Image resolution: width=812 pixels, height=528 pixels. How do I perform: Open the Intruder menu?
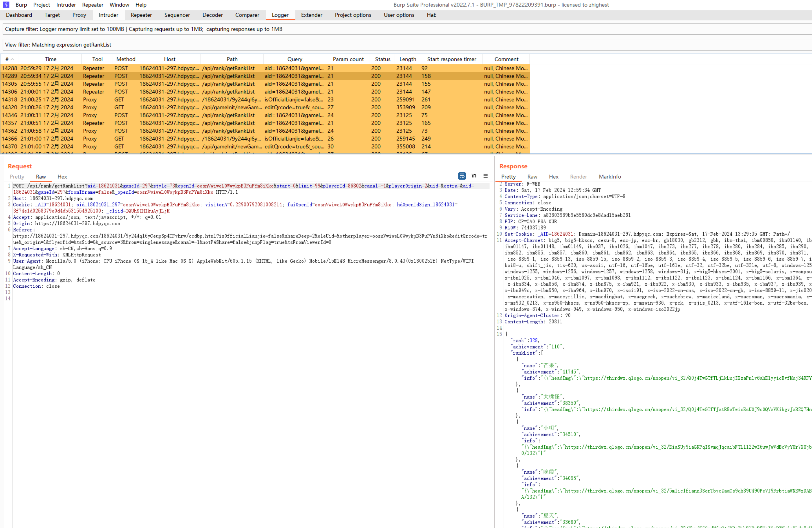(66, 5)
